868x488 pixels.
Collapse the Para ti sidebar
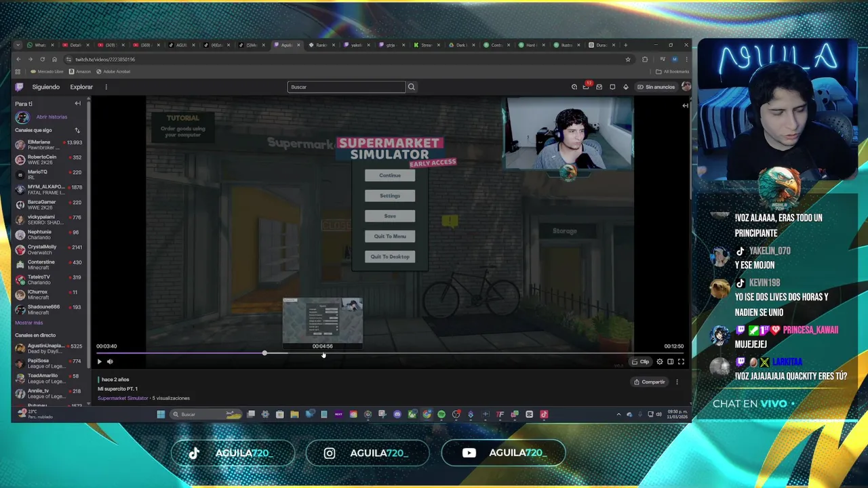(77, 104)
